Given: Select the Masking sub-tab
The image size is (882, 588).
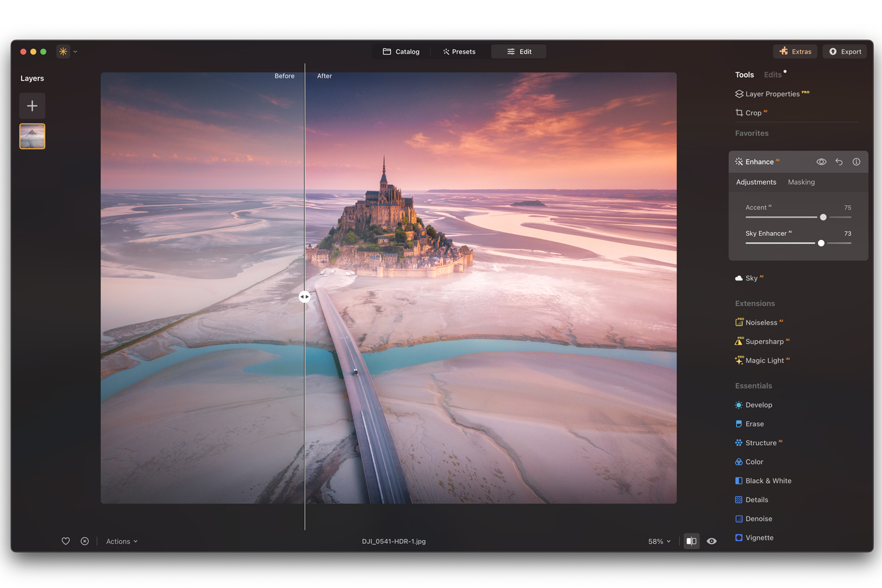Looking at the screenshot, I should point(801,182).
